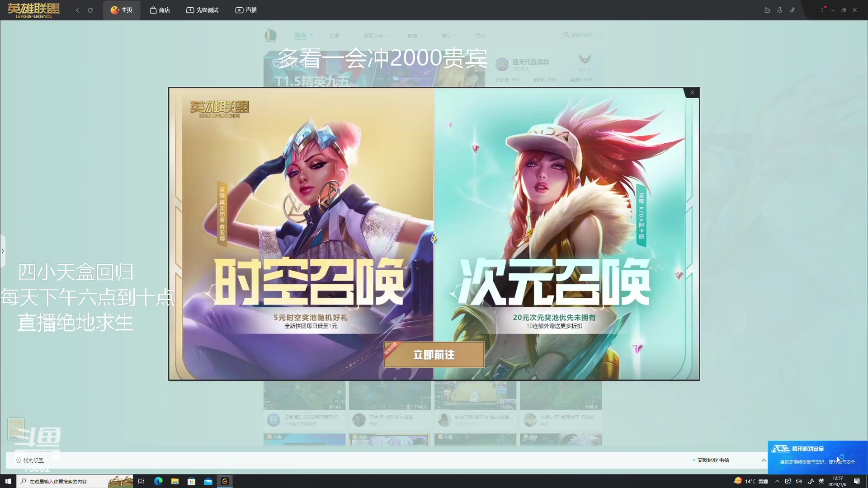Click the repair tool icon in title bar
This screenshot has width=868, height=488.
pyautogui.click(x=793, y=10)
